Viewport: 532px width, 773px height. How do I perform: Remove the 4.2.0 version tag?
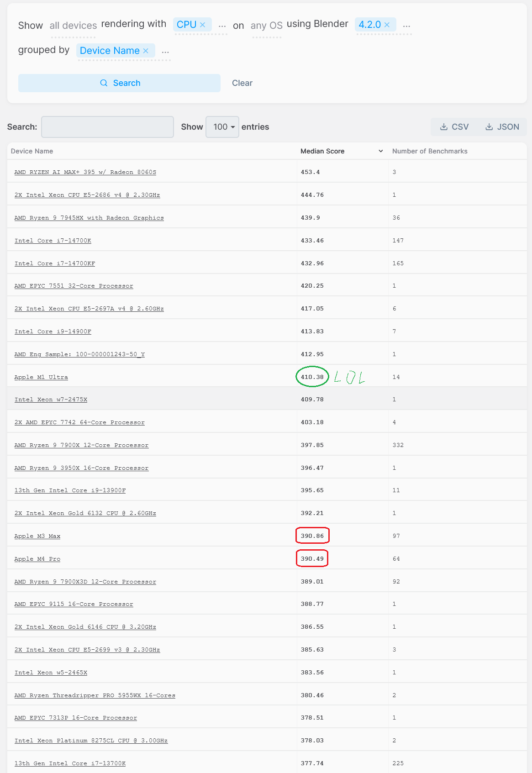(387, 25)
